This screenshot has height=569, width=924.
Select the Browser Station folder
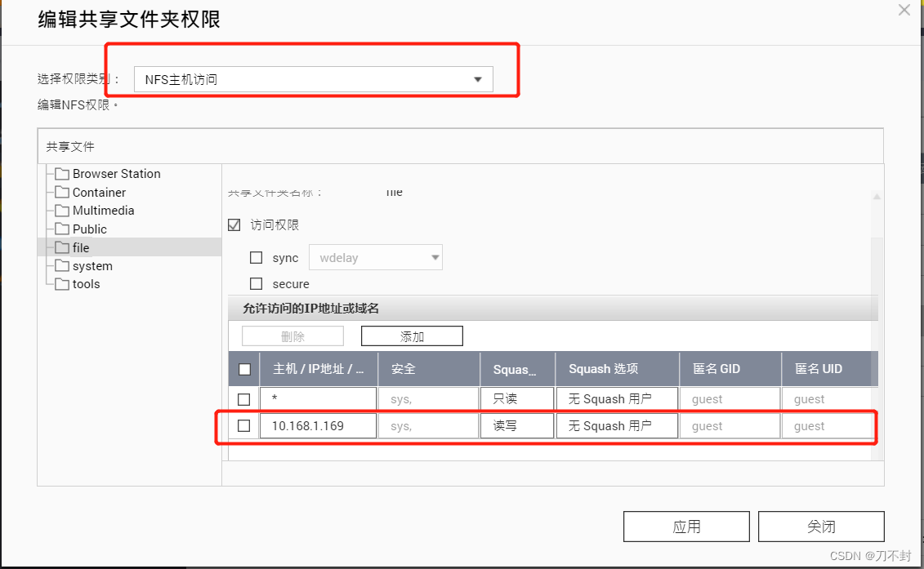point(116,174)
